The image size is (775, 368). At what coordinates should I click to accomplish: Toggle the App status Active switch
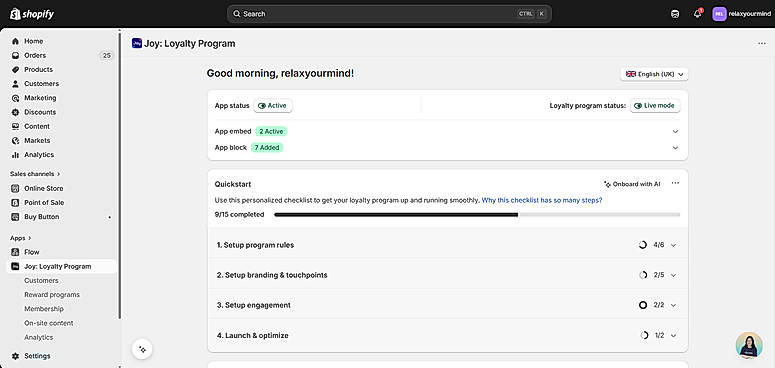tap(273, 106)
